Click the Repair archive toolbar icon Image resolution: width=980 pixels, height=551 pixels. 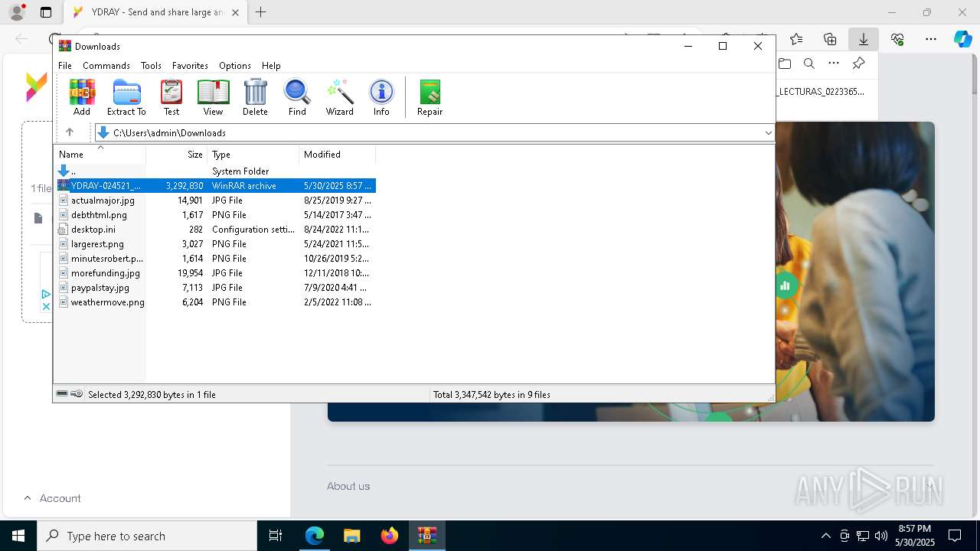click(x=430, y=97)
